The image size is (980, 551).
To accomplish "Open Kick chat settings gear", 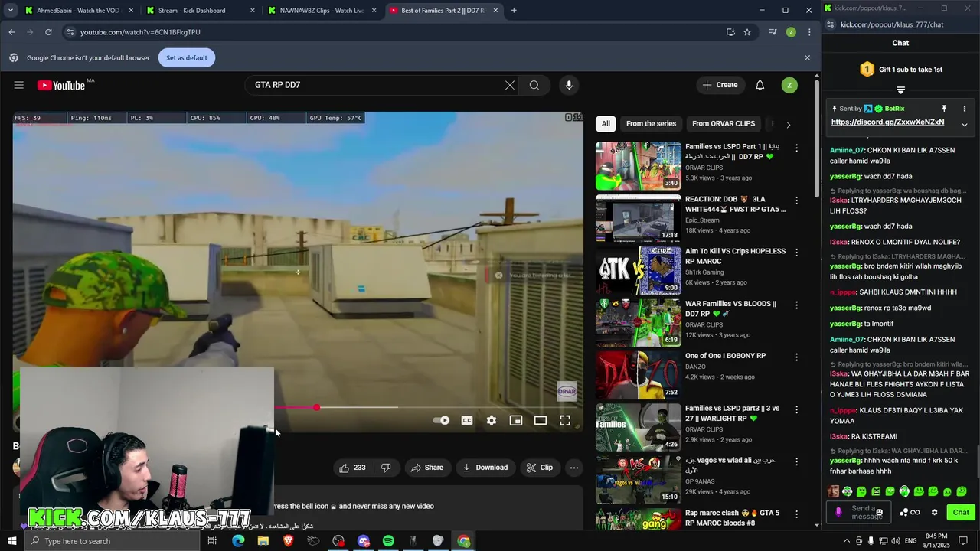I will click(x=934, y=513).
